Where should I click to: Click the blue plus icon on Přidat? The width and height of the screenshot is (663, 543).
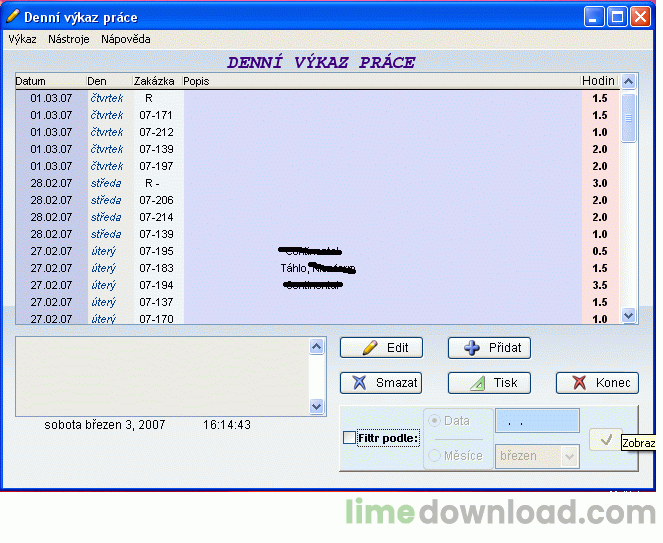tap(472, 348)
